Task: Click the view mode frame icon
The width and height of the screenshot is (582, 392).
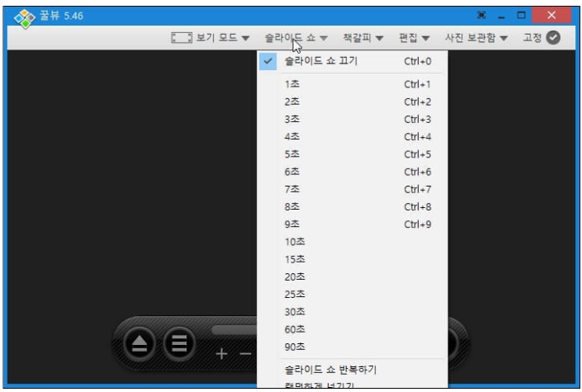Action: (182, 37)
